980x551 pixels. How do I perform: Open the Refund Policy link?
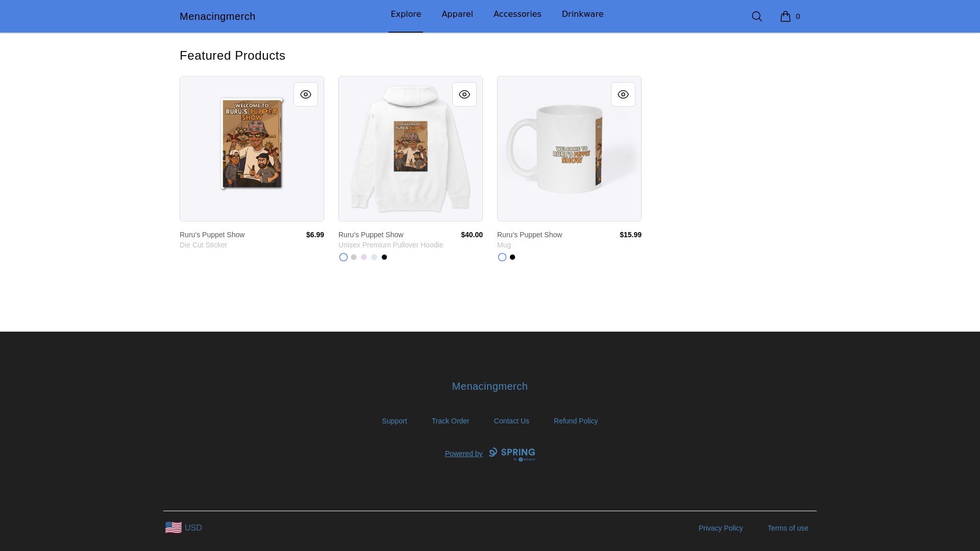click(x=576, y=421)
